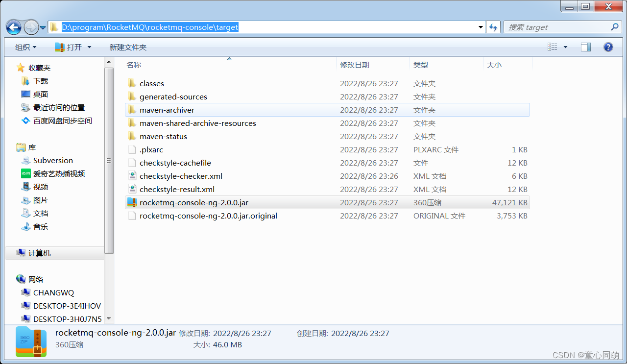Toggle the preview pane button
This screenshot has width=627, height=364.
[586, 47]
